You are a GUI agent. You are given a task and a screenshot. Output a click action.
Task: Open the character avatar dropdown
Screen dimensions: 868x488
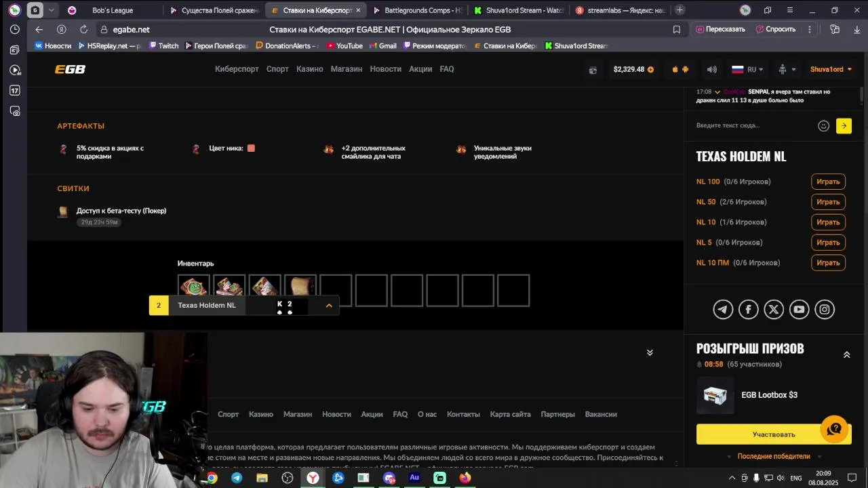pos(786,69)
